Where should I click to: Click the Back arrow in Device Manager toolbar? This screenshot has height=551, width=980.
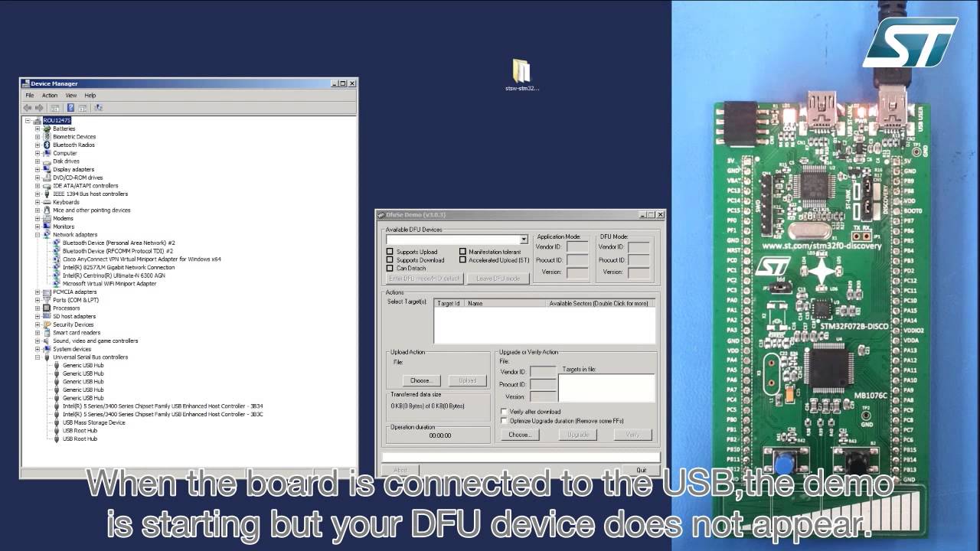point(28,108)
